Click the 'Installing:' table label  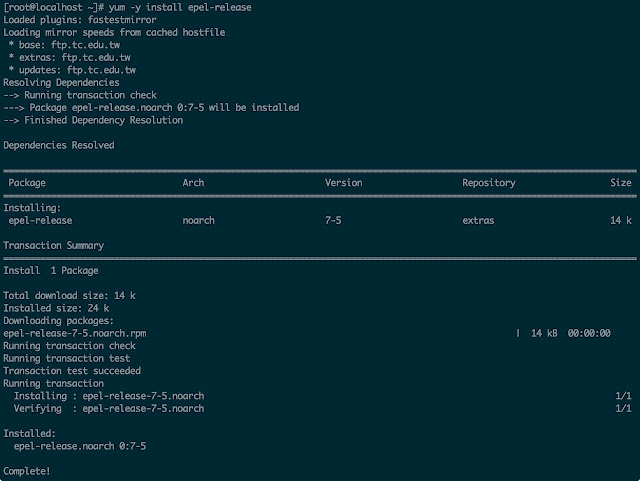pos(32,208)
